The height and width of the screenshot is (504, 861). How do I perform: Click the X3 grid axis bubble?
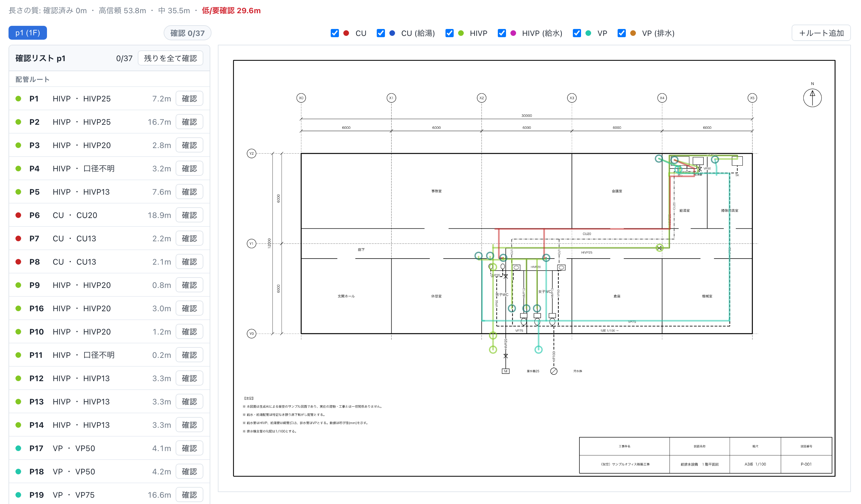[572, 98]
